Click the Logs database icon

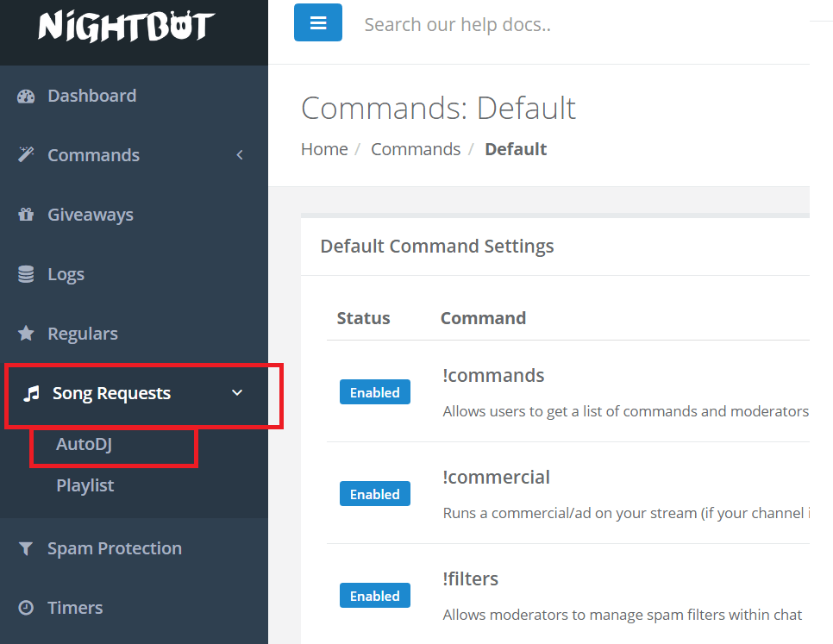tap(26, 274)
